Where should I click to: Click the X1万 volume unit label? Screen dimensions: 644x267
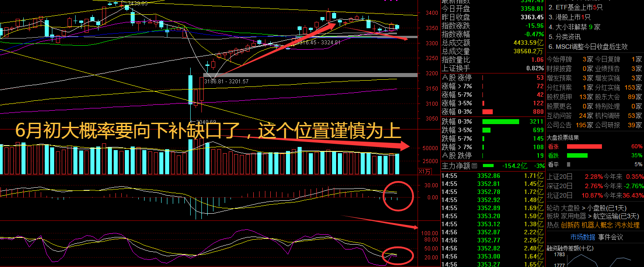click(x=424, y=171)
